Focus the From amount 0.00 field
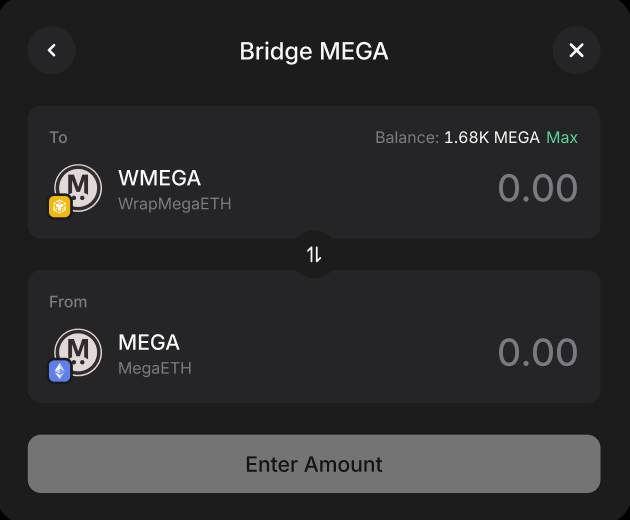The image size is (630, 520). pos(537,353)
